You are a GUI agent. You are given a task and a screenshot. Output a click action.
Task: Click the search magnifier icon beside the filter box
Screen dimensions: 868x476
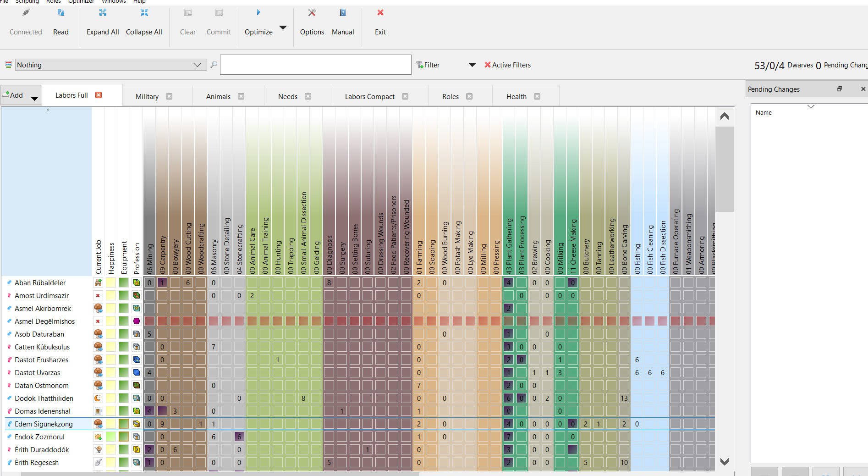click(x=214, y=65)
